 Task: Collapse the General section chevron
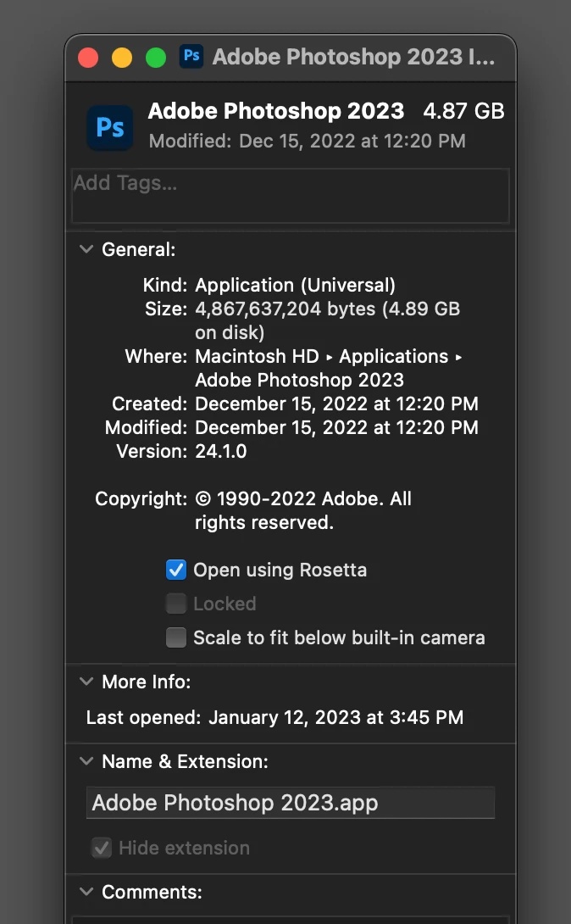click(x=86, y=249)
